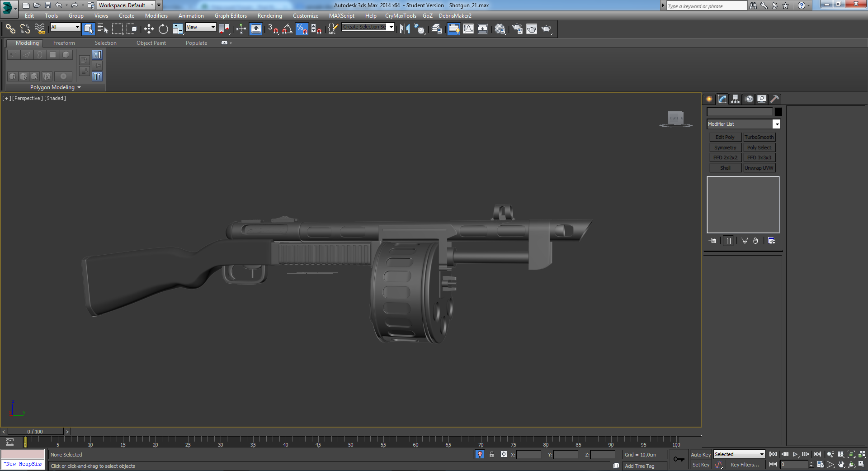868x471 pixels.
Task: Open the Schematic View icon
Action: click(483, 29)
